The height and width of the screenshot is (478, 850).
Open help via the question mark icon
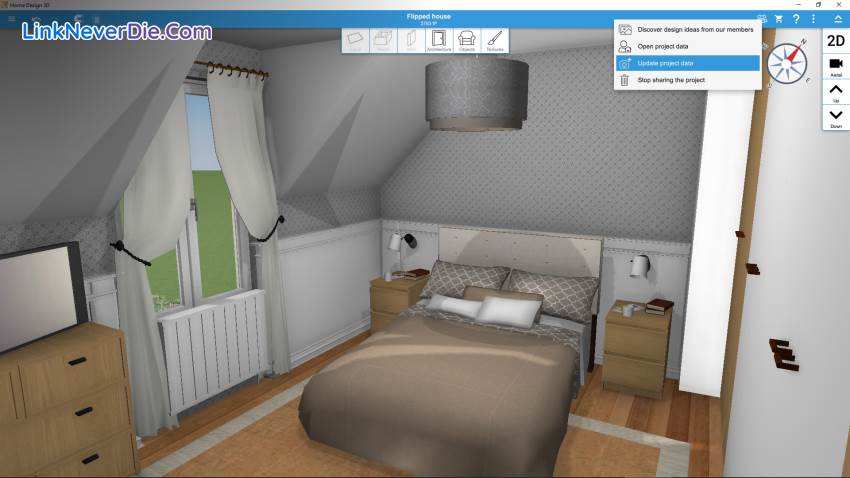796,19
